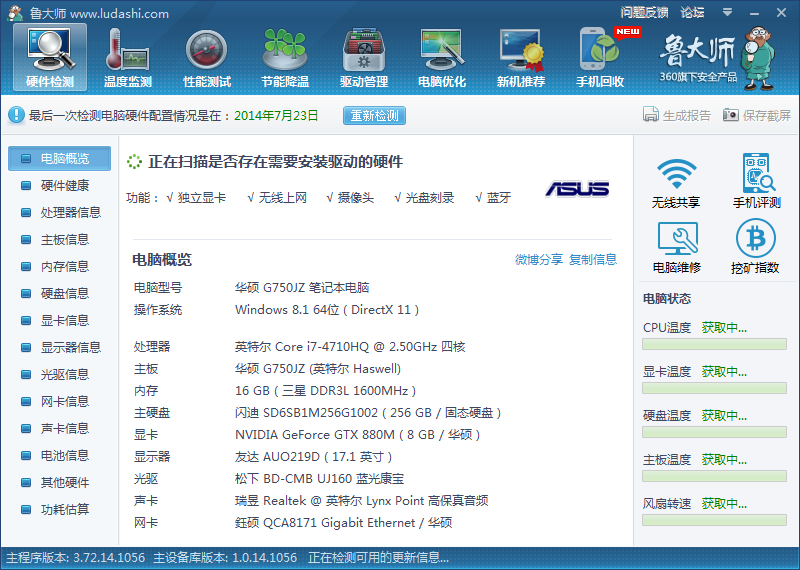Open 节能降温 clover icon
The height and width of the screenshot is (570, 800).
pyautogui.click(x=285, y=57)
